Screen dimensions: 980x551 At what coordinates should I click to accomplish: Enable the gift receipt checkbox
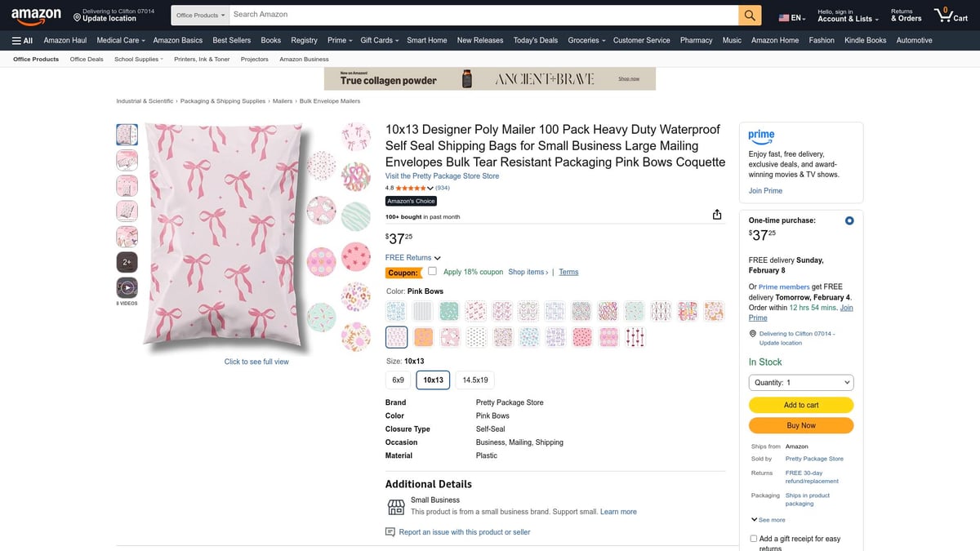[x=753, y=539]
